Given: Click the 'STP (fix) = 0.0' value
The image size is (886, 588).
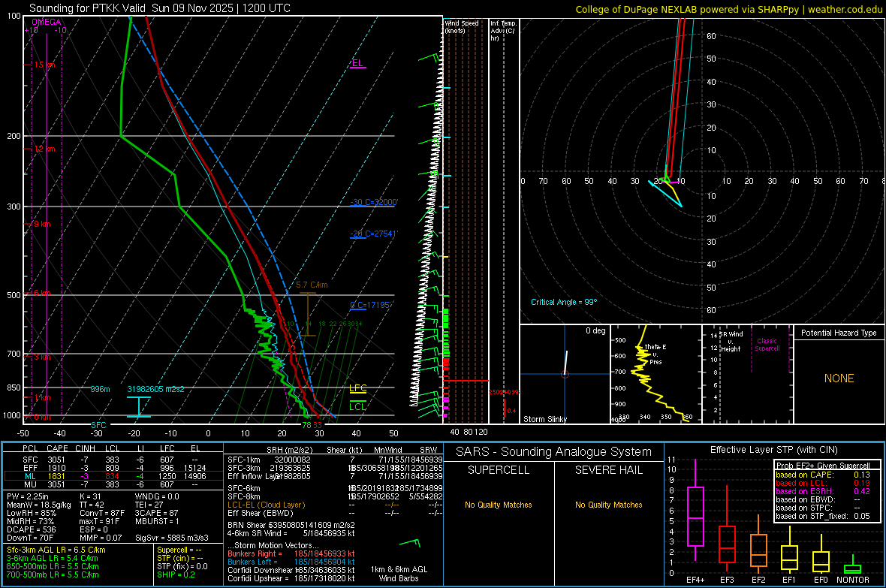Looking at the screenshot, I should tap(182, 566).
